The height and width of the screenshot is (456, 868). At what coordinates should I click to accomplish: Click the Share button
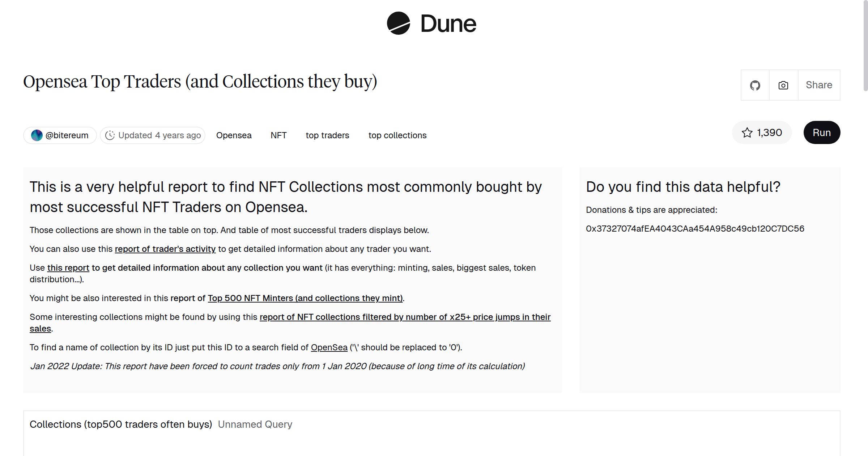[x=819, y=85]
